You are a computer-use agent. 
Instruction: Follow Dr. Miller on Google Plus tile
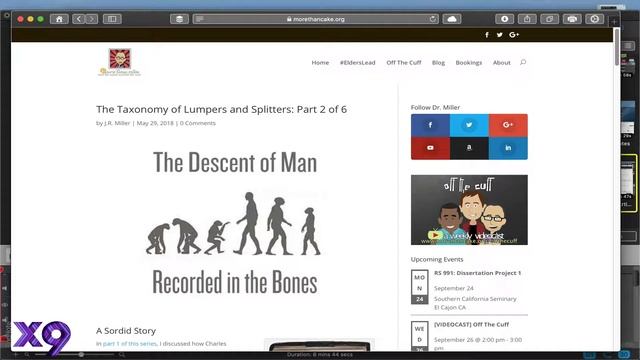(508, 125)
